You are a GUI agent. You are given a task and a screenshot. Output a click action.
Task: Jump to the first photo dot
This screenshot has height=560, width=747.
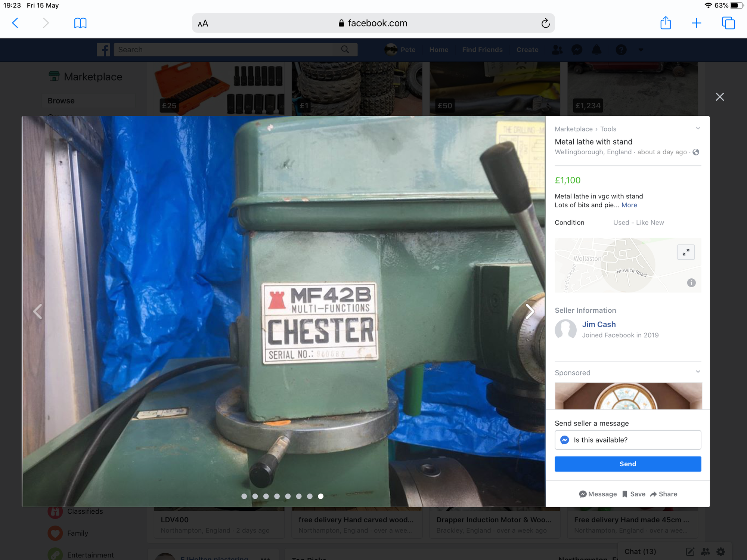tap(244, 496)
